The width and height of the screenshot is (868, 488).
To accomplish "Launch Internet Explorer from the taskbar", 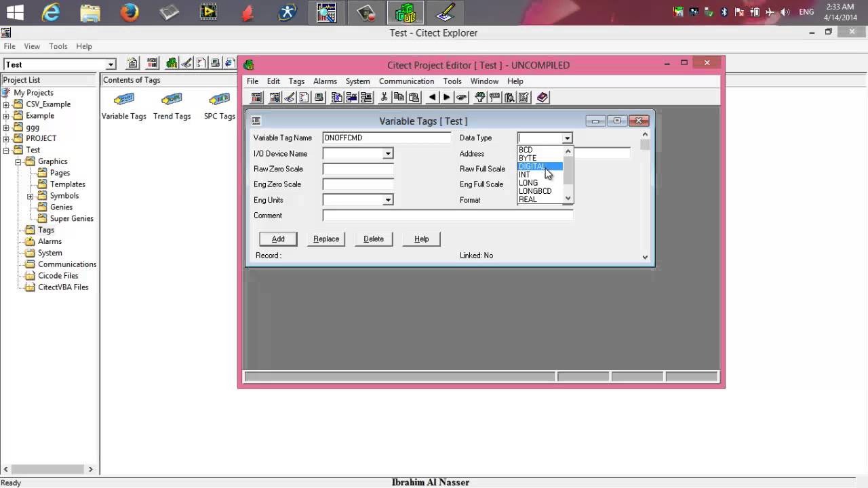I will click(x=50, y=12).
